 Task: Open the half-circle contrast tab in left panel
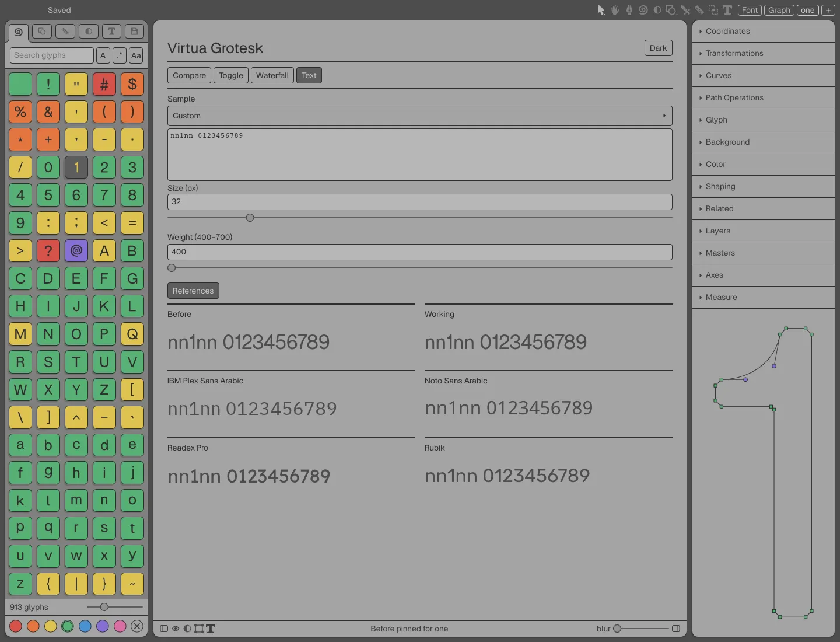pos(89,32)
